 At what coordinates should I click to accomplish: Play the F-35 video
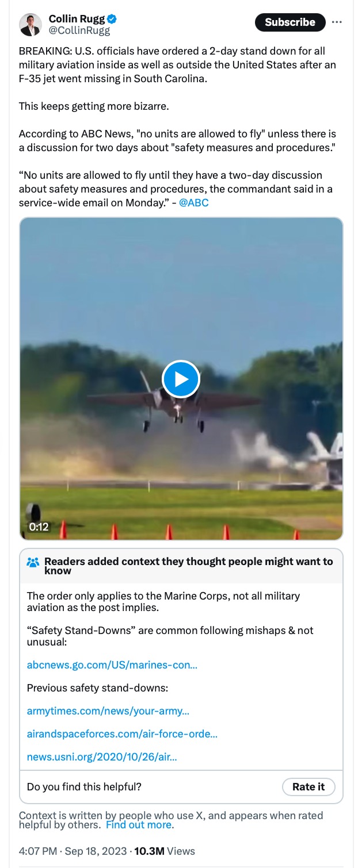coord(181,379)
